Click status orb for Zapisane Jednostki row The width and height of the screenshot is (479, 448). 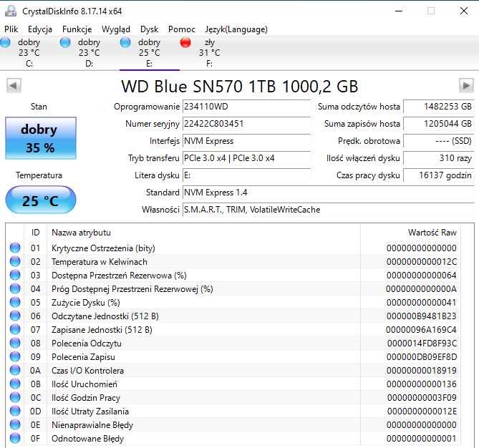15,329
